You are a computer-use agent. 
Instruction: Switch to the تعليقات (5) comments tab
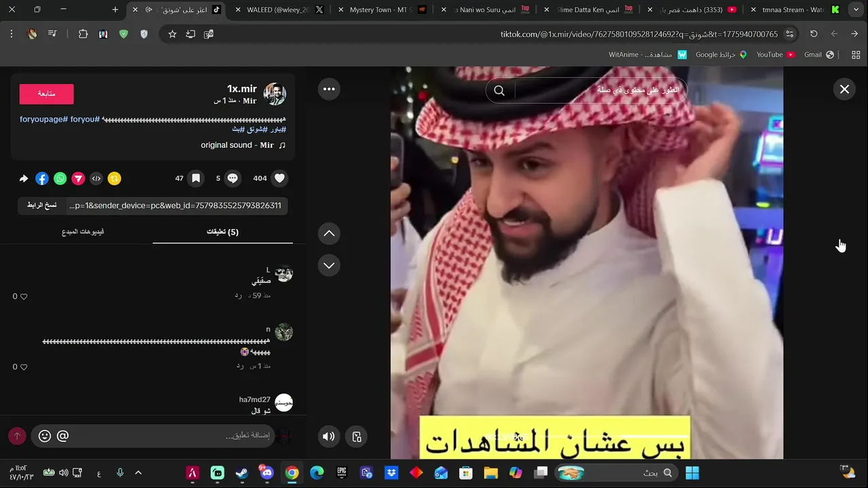coord(222,232)
